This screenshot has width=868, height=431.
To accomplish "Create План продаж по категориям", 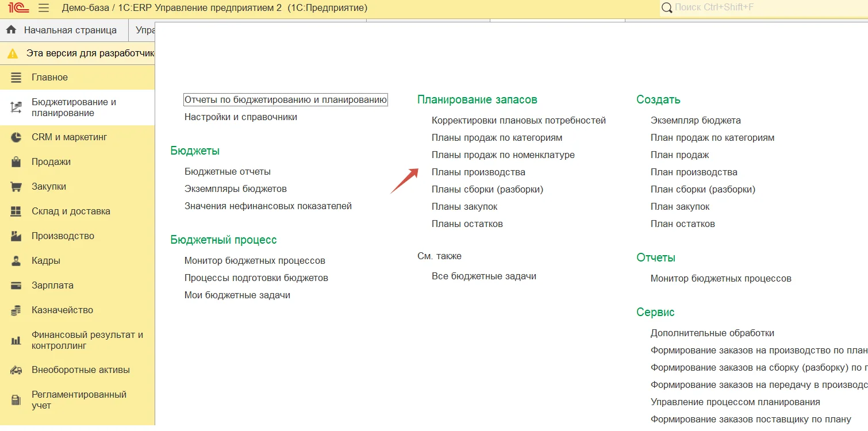I will (x=713, y=138).
